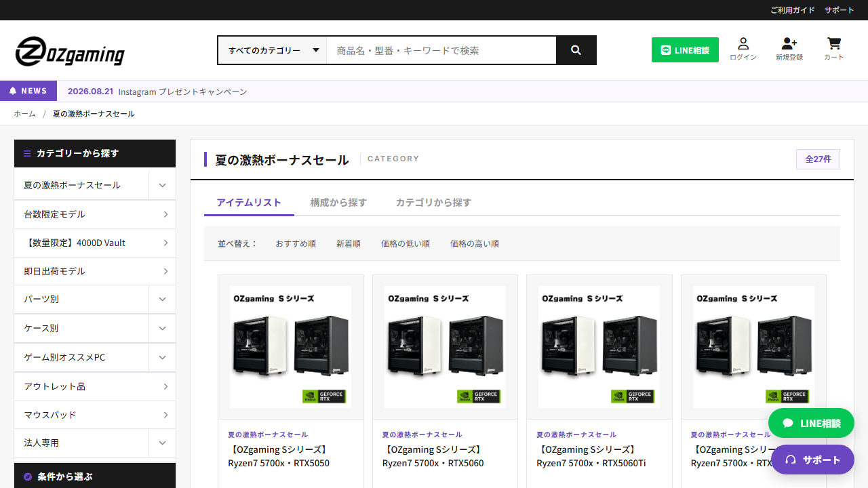Open the RTX5060Ti product thumbnail
Viewport: 868px width, 488px height.
[599, 347]
